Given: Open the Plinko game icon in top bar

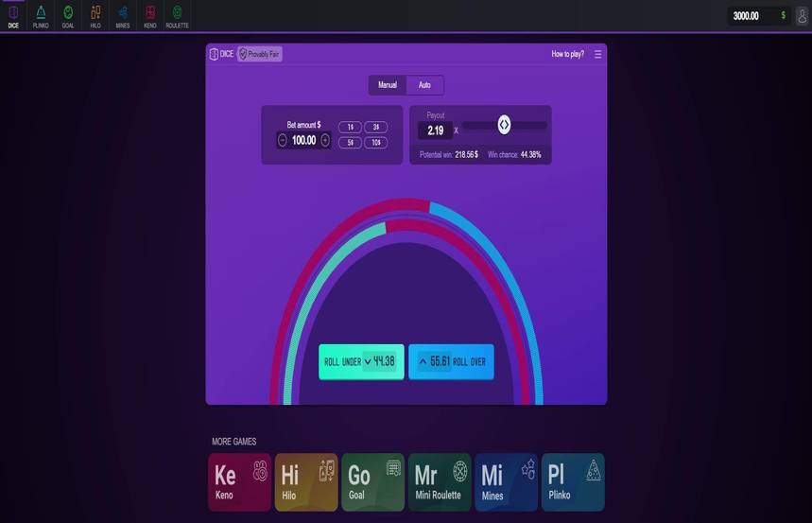Looking at the screenshot, I should click(x=41, y=16).
